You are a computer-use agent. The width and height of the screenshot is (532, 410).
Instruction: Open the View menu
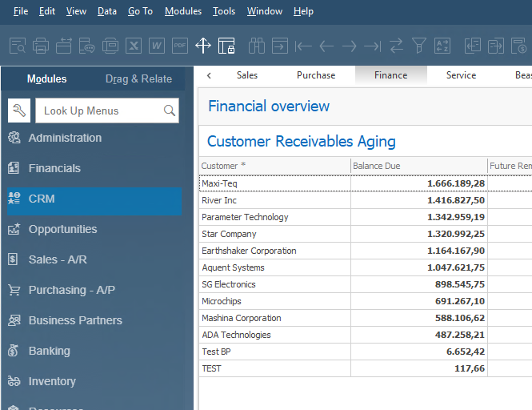pos(76,11)
